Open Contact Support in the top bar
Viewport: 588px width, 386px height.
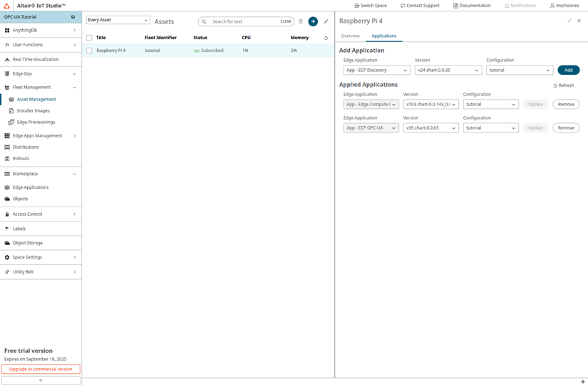420,6
